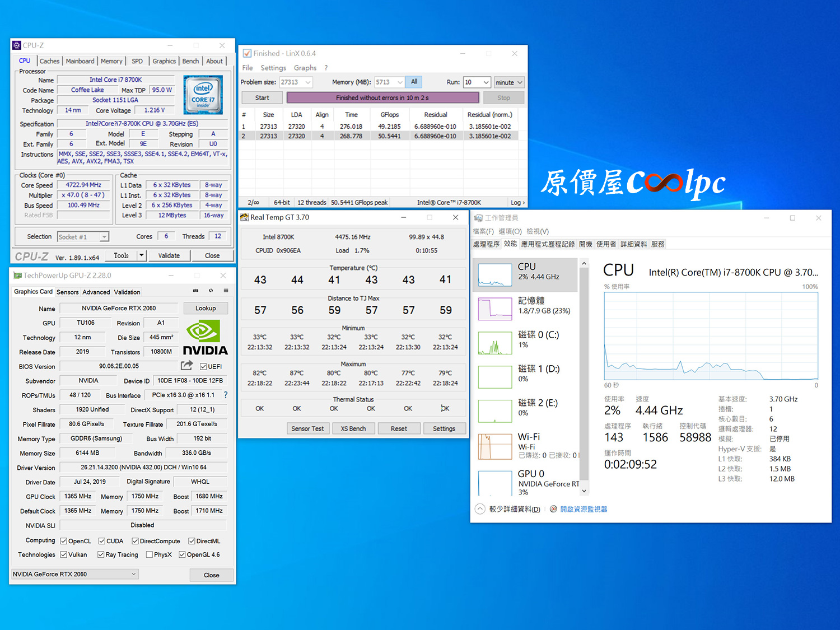Click Real Temp Reset button

399,428
